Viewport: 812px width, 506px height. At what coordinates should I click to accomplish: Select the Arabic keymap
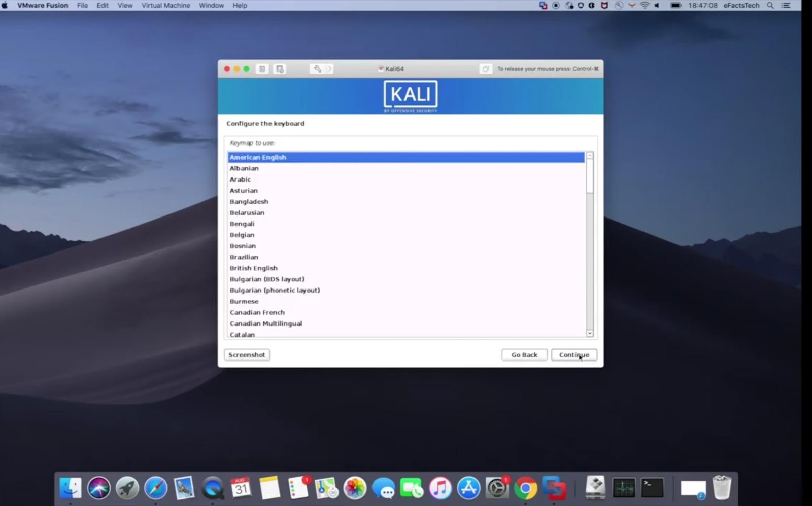point(406,179)
